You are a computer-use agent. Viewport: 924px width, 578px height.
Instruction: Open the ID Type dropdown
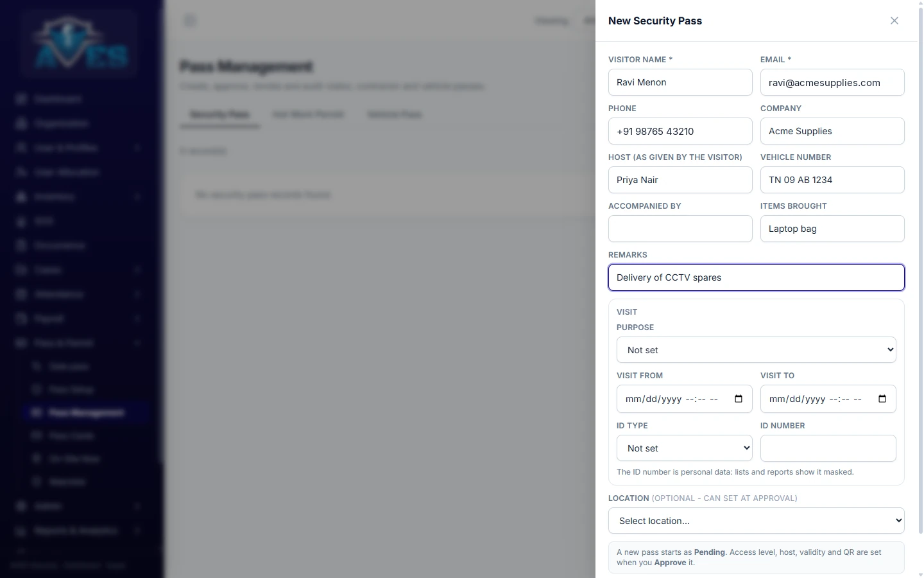click(x=684, y=448)
